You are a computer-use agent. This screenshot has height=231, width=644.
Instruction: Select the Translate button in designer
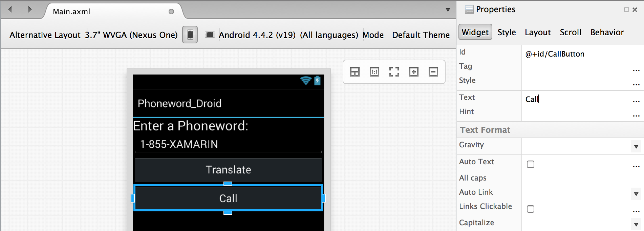click(228, 170)
